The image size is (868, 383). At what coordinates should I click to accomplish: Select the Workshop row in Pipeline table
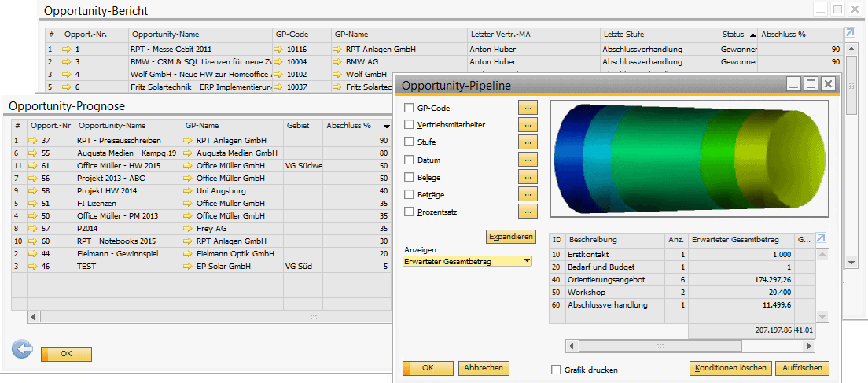[x=682, y=293]
